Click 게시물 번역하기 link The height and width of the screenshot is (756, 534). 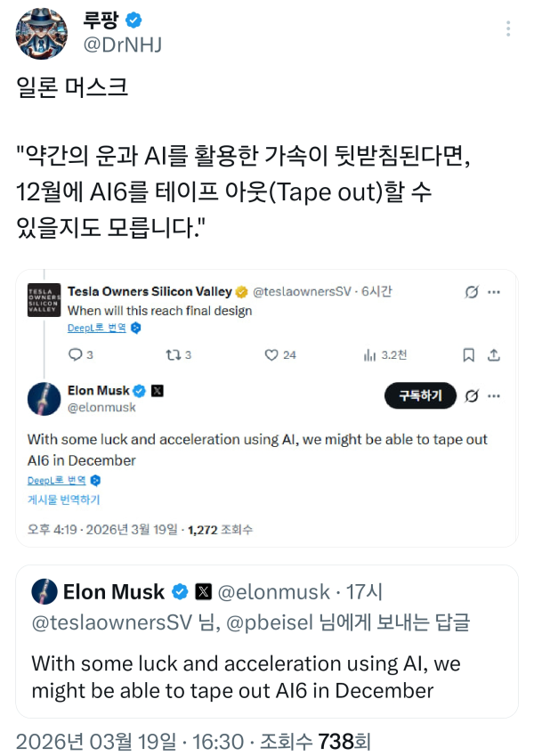pos(63,499)
